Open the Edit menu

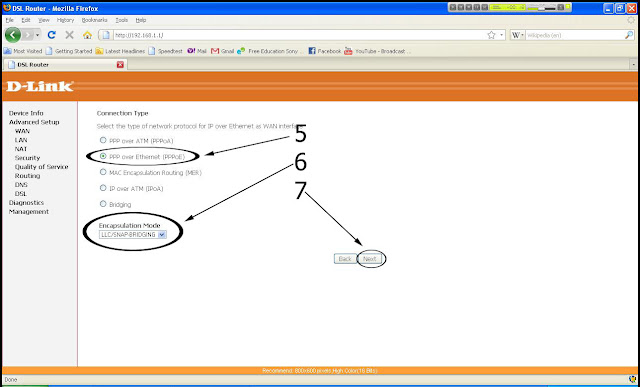click(x=26, y=20)
